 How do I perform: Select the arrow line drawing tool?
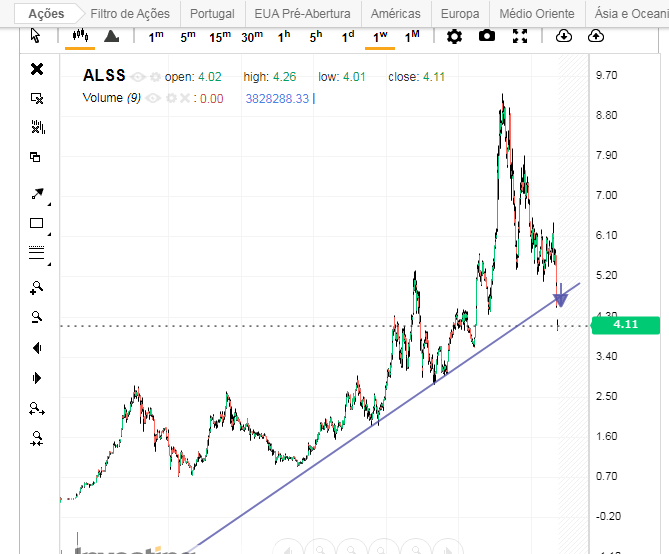tap(38, 194)
